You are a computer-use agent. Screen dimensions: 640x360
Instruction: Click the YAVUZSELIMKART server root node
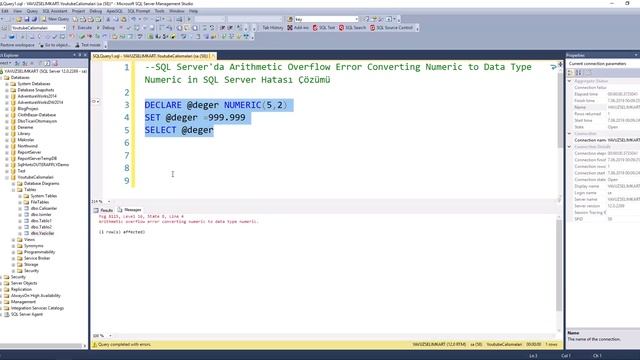pyautogui.click(x=44, y=71)
